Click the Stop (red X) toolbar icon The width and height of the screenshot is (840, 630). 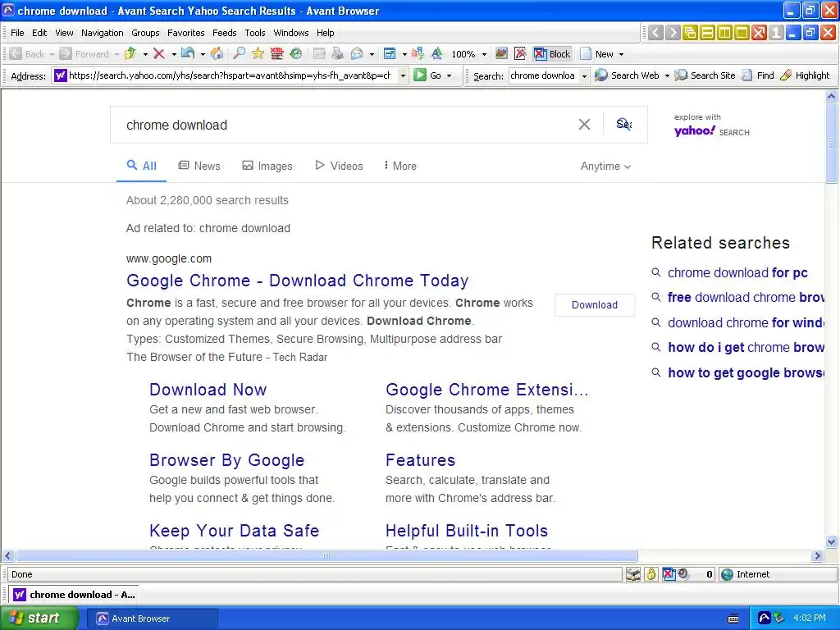(158, 53)
